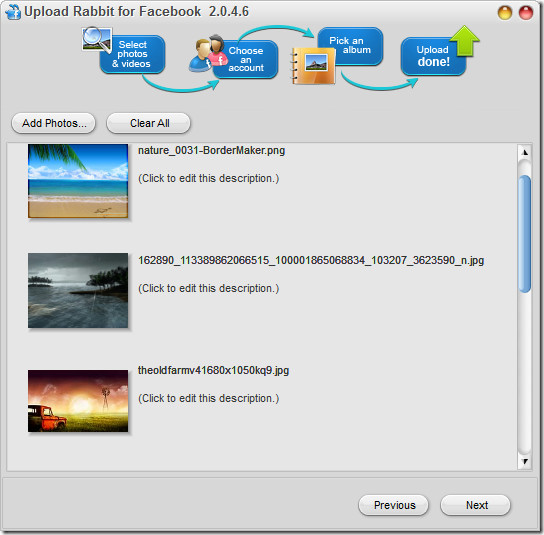The height and width of the screenshot is (535, 544).
Task: Click the scrollbar down arrow
Action: click(x=525, y=461)
